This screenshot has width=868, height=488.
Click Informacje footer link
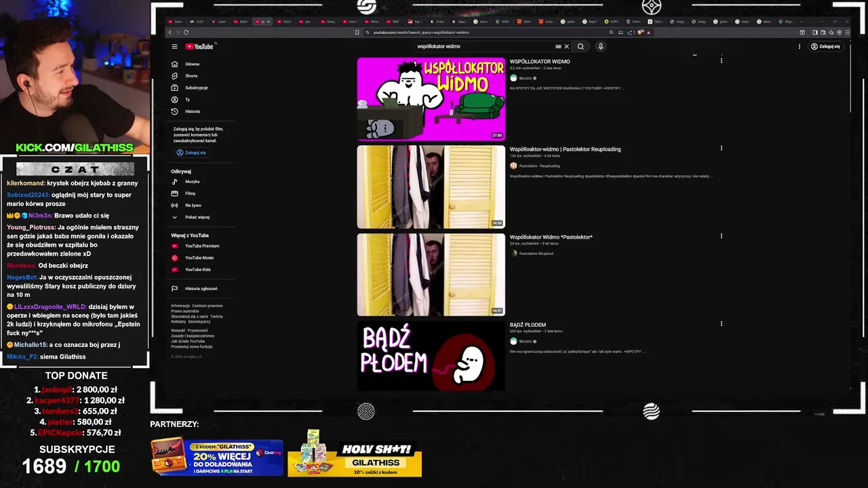tap(180, 306)
